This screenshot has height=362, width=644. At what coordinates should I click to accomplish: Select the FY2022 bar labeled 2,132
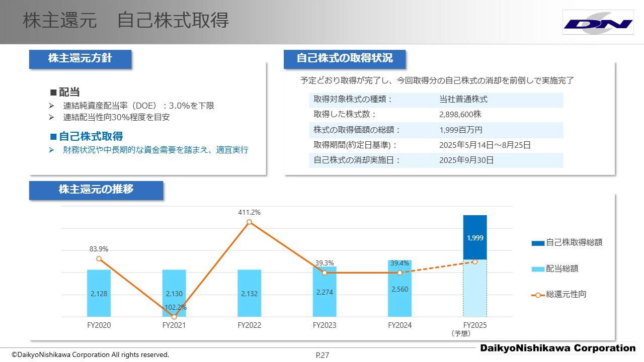pos(249,294)
